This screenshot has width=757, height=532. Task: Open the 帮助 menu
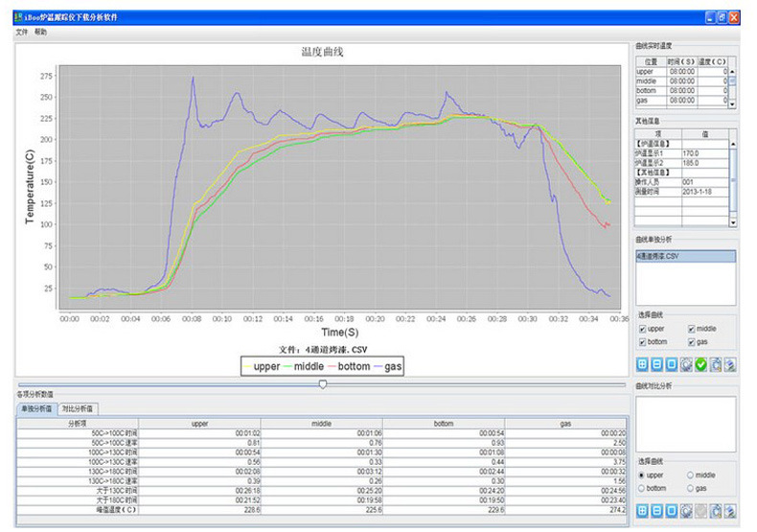(x=40, y=32)
